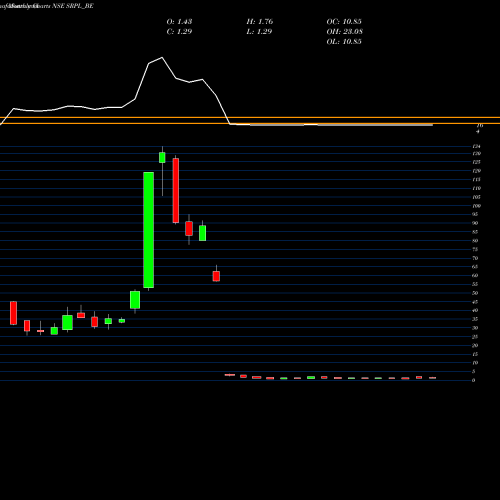Click the peak of the white indicator line

tap(162, 58)
